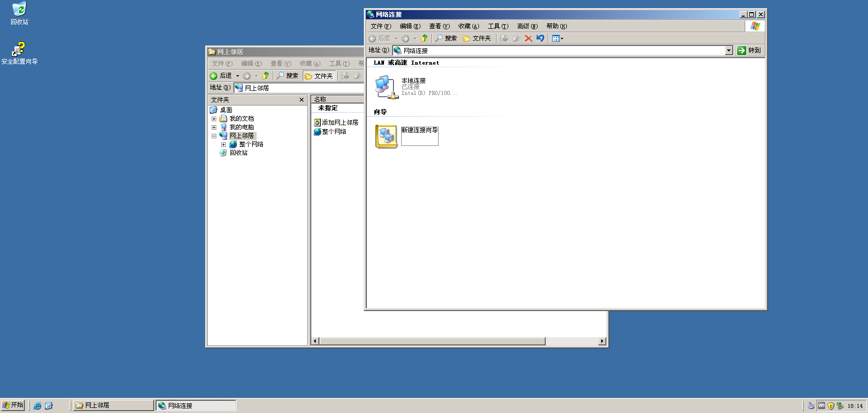Screen dimensions: 868x413
Task: Toggle the 文件夹 button in 网上邻居 toolbar
Action: pyautogui.click(x=319, y=76)
